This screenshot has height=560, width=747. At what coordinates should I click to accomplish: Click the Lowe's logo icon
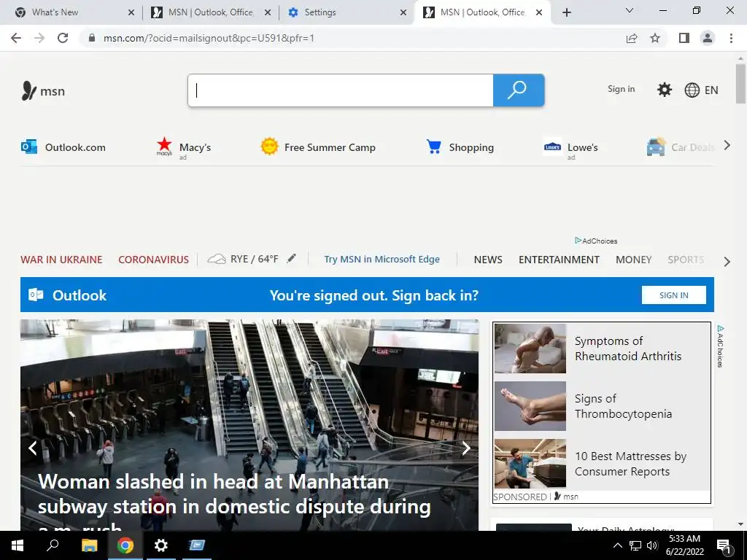553,147
